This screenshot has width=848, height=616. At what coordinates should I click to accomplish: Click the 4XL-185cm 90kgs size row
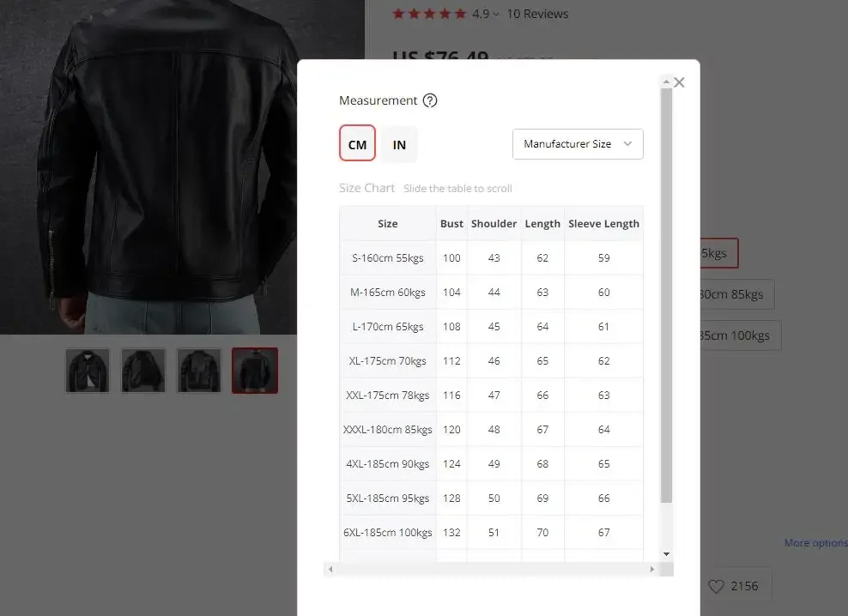(491, 464)
